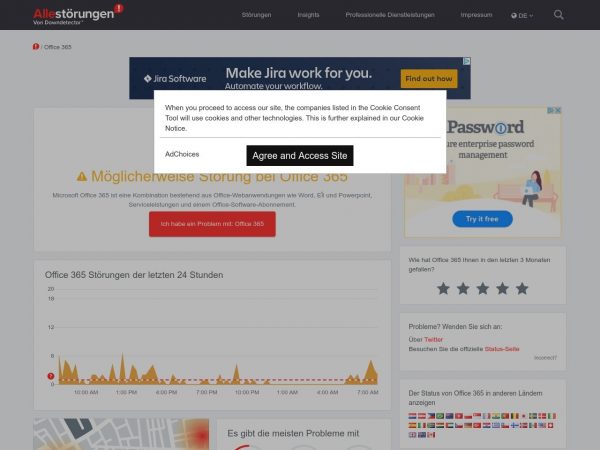
Task: Rate Office 365 with the third star
Action: point(482,288)
